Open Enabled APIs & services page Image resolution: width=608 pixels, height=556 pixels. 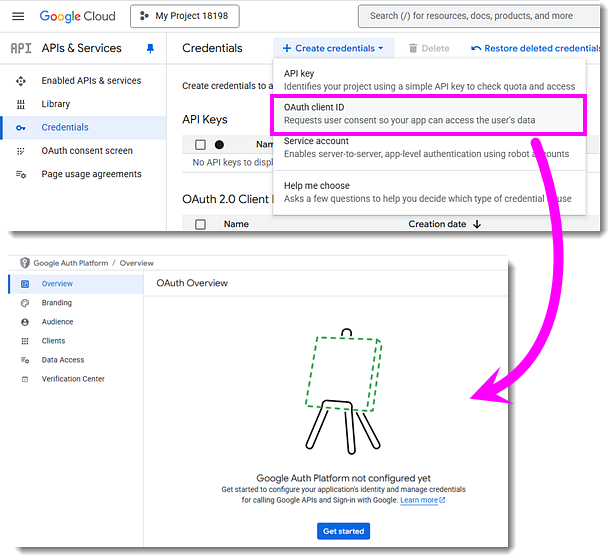tap(91, 81)
